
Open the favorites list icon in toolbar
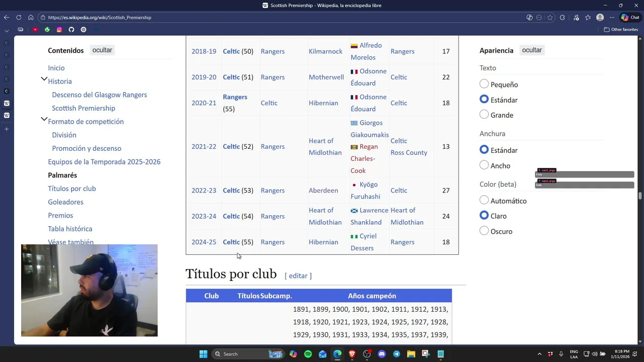click(588, 18)
